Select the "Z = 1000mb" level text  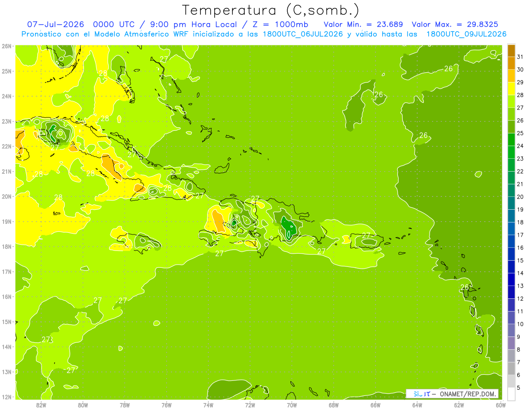[280, 24]
